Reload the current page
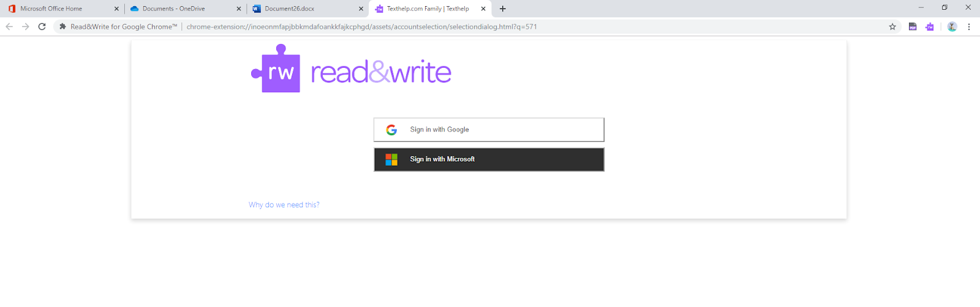This screenshot has height=307, width=980. (42, 26)
